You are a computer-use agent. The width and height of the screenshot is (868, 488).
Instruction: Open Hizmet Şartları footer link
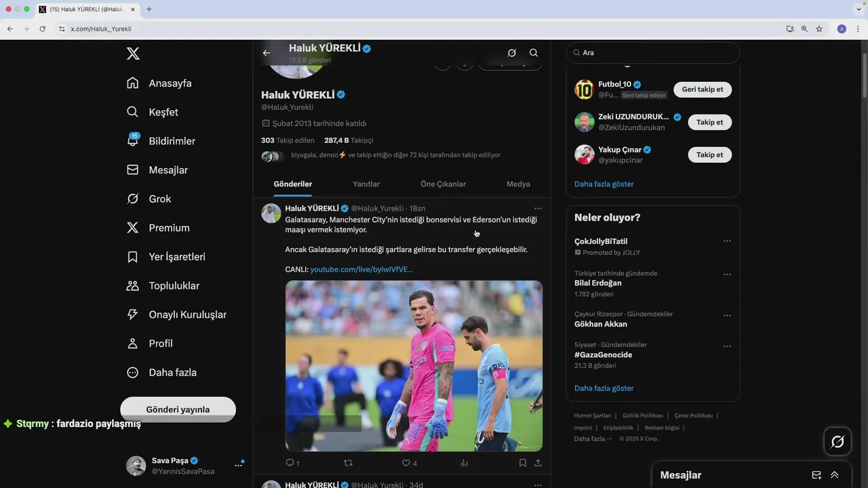593,415
